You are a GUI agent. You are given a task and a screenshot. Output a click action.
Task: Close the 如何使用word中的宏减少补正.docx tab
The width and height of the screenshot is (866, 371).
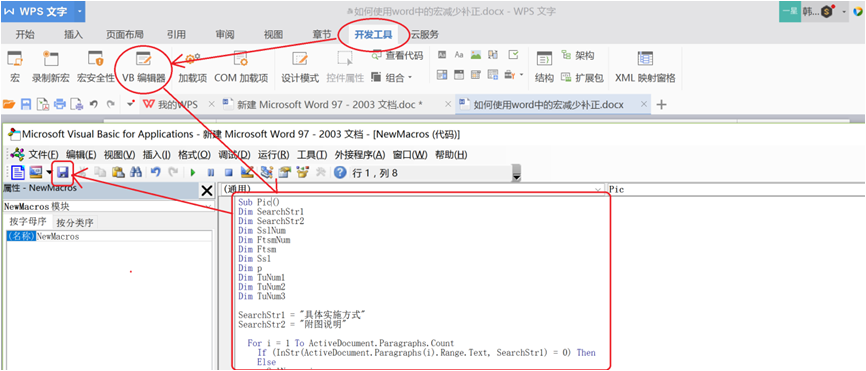pyautogui.click(x=643, y=104)
